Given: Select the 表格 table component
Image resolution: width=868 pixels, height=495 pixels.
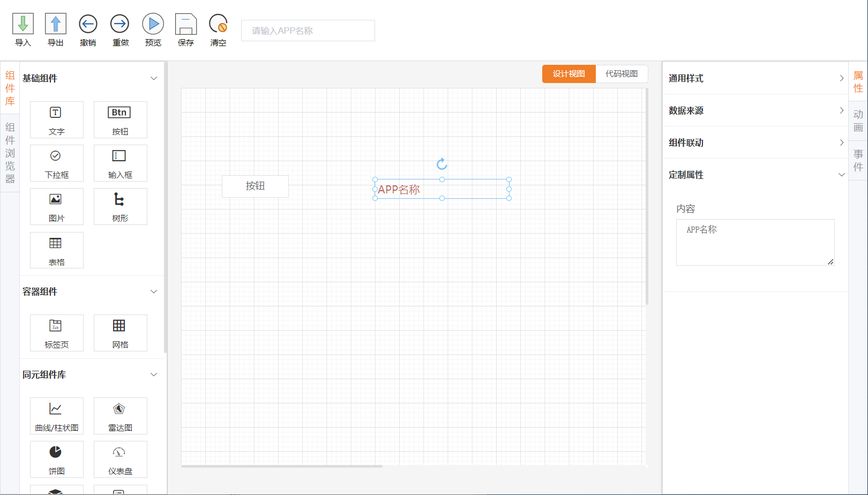Looking at the screenshot, I should pos(57,250).
